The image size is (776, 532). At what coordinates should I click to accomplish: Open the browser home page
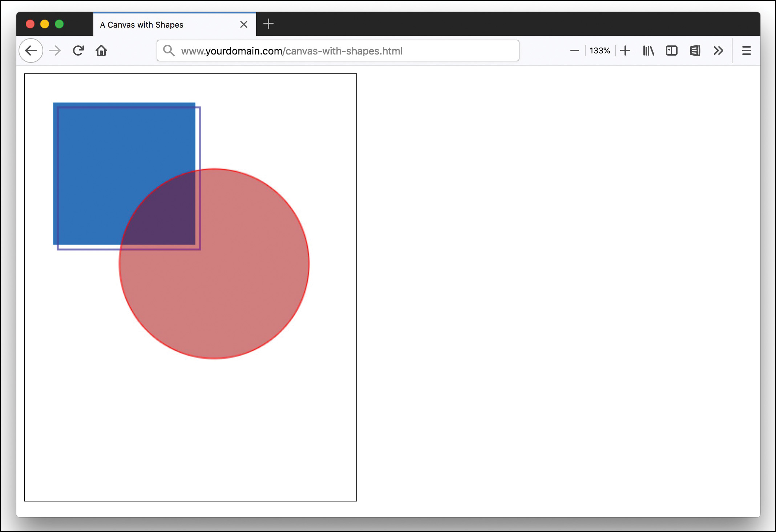(x=101, y=51)
